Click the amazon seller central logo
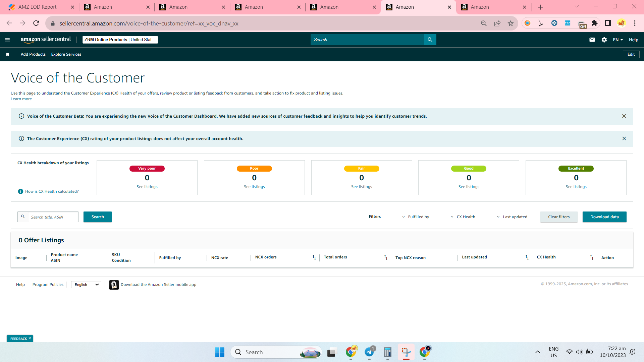Viewport: 644px width, 362px height. [46, 40]
